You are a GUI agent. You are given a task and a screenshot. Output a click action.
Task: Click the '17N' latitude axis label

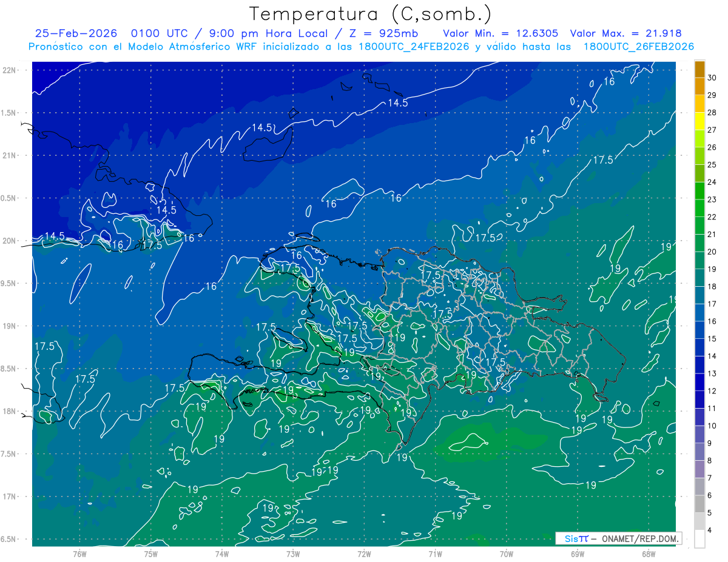(10, 497)
